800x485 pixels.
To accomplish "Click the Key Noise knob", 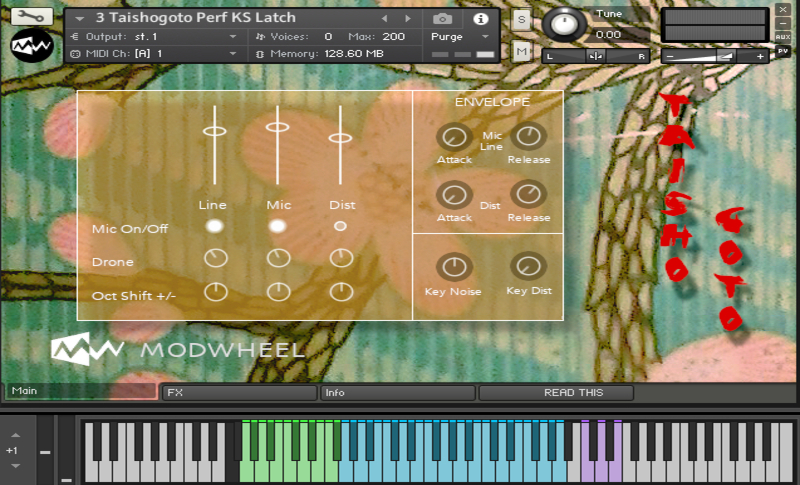I will [454, 267].
